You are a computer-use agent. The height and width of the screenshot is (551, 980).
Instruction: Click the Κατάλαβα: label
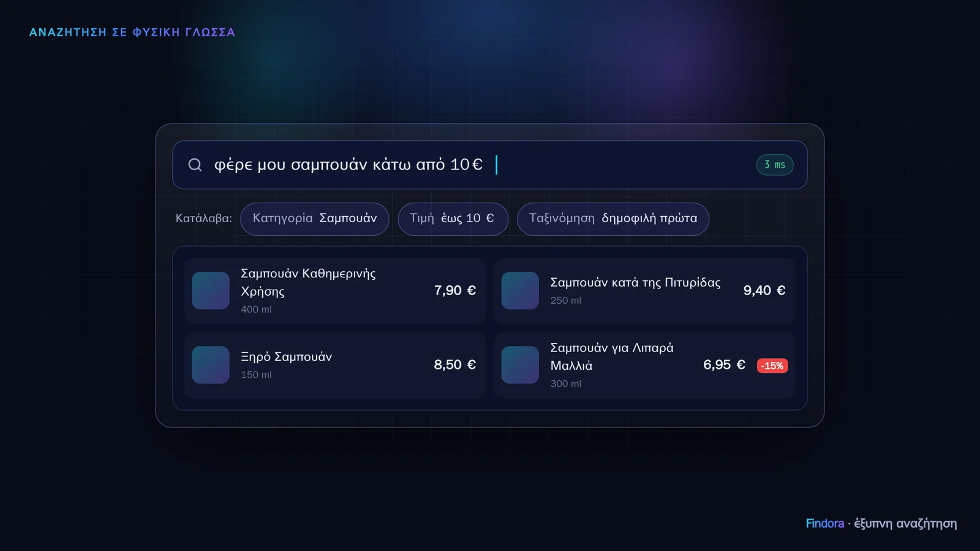coord(204,219)
